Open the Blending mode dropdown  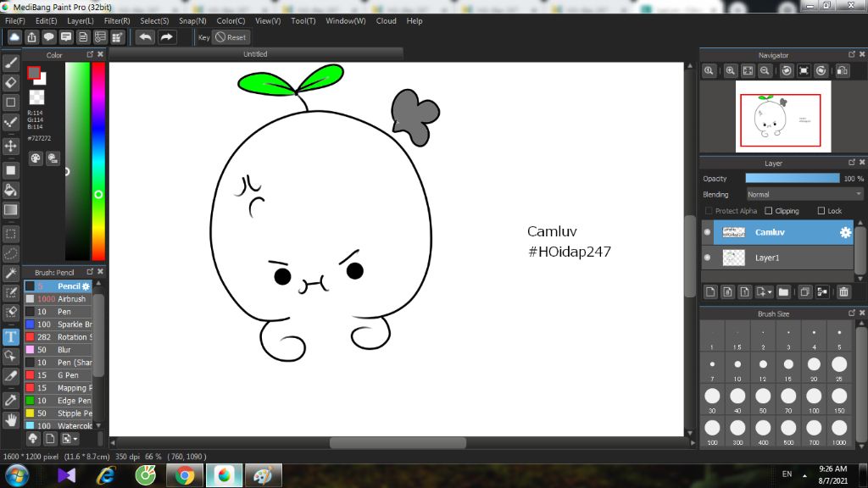(x=804, y=194)
